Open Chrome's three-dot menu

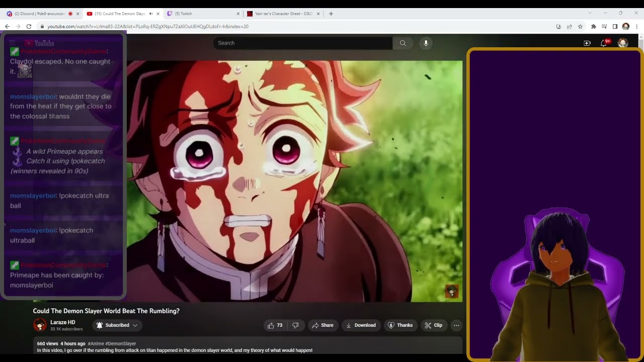637,27
